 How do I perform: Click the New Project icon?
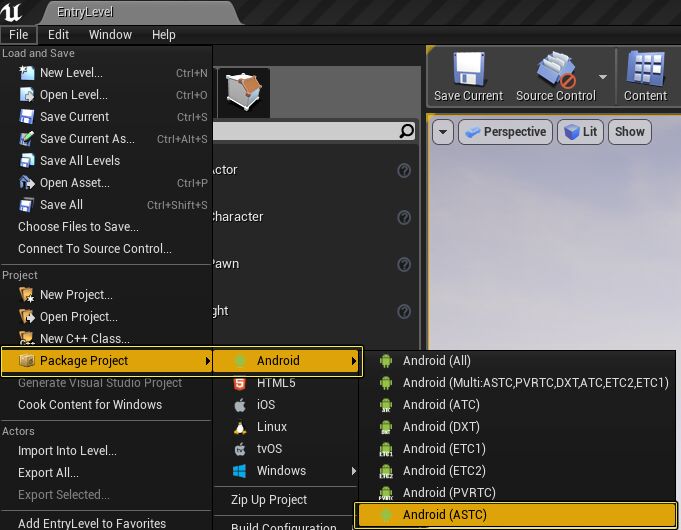click(x=26, y=295)
